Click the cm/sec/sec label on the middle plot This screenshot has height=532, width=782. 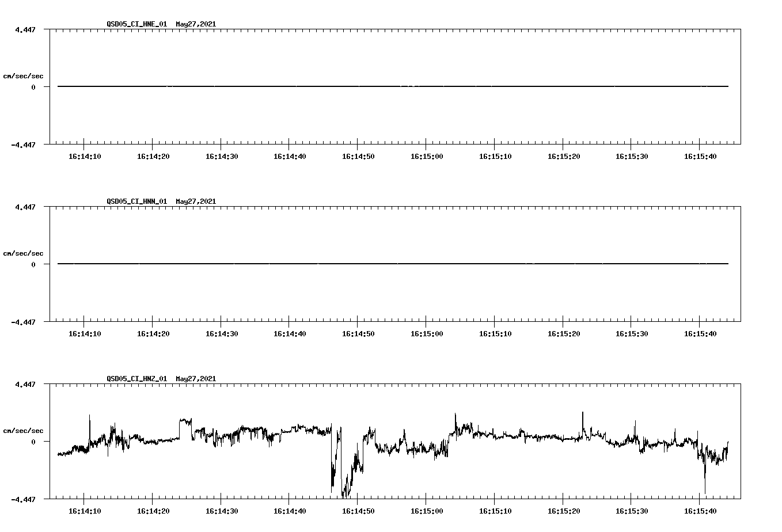click(24, 253)
